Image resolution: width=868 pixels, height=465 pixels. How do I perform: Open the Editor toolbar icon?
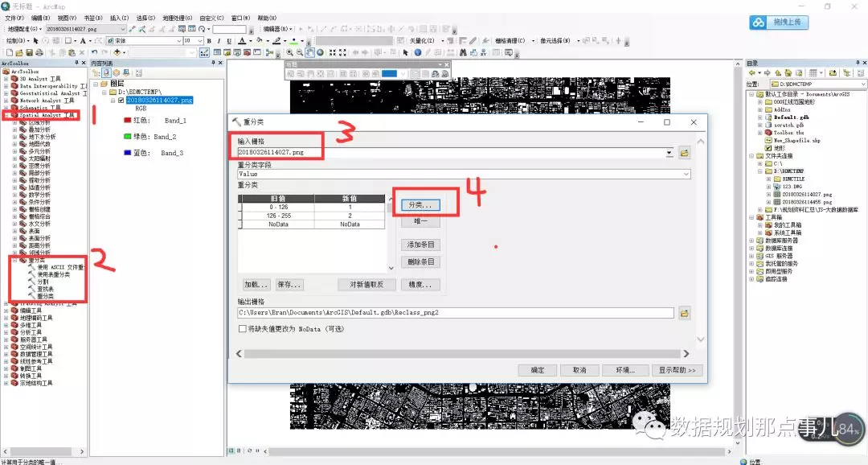click(x=204, y=52)
